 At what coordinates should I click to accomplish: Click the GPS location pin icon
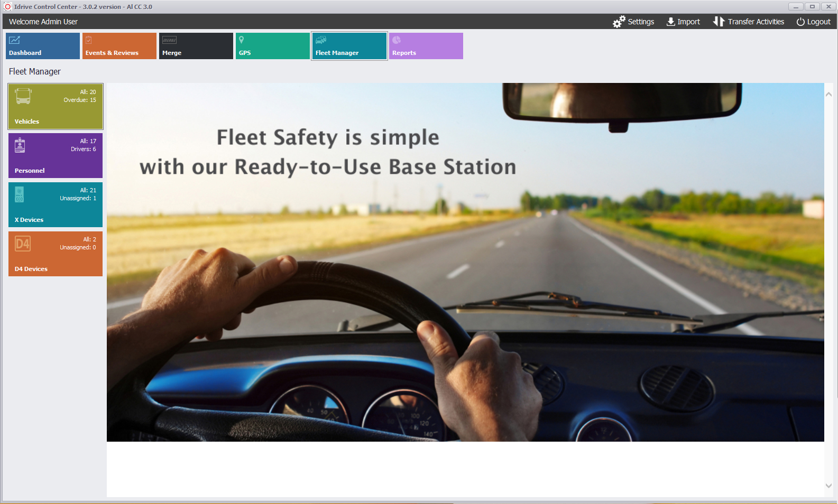point(242,40)
